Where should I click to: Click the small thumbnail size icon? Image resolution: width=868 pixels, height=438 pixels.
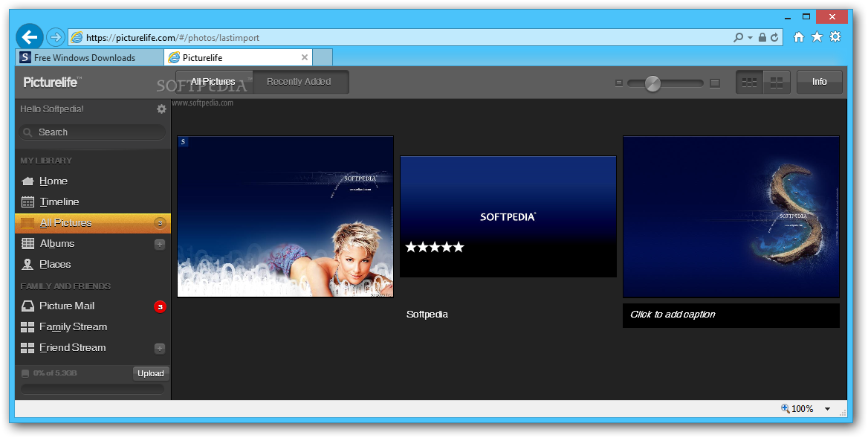(619, 83)
